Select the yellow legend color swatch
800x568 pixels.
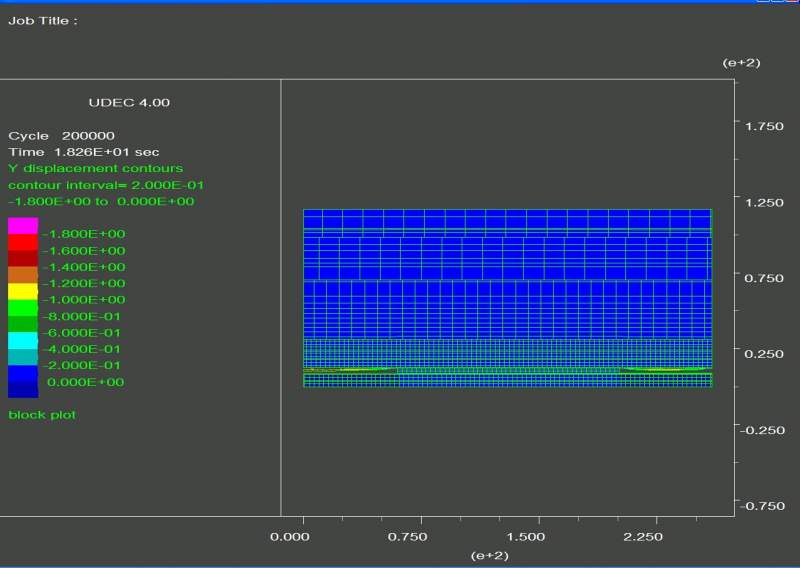pyautogui.click(x=23, y=292)
